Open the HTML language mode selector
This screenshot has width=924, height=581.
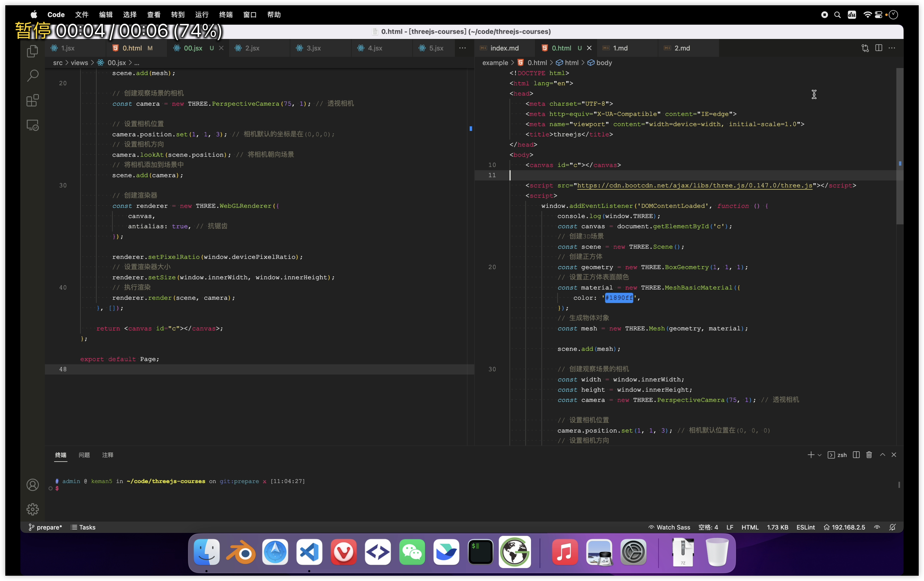coord(750,527)
